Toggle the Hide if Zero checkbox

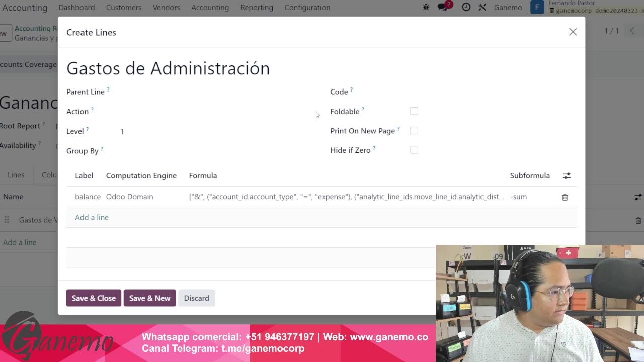(x=414, y=150)
